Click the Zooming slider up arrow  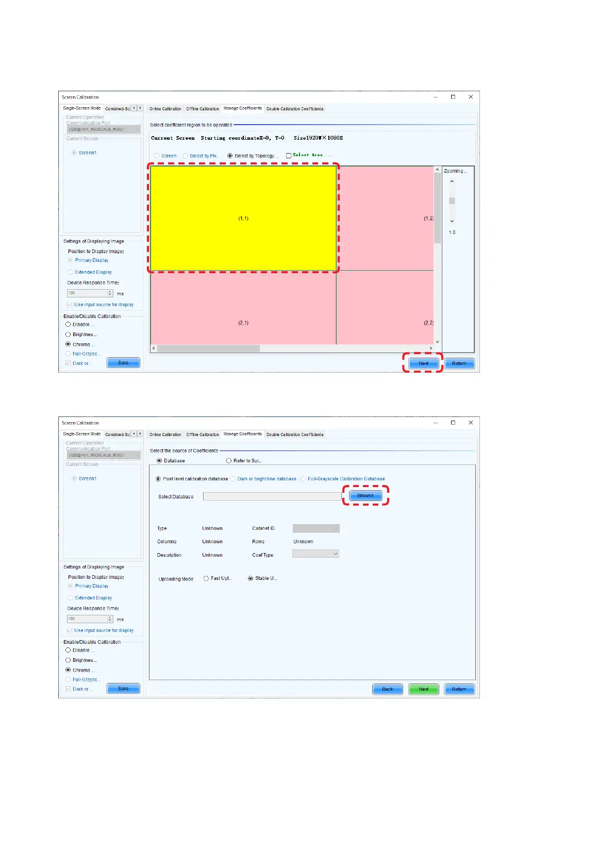[x=452, y=181]
